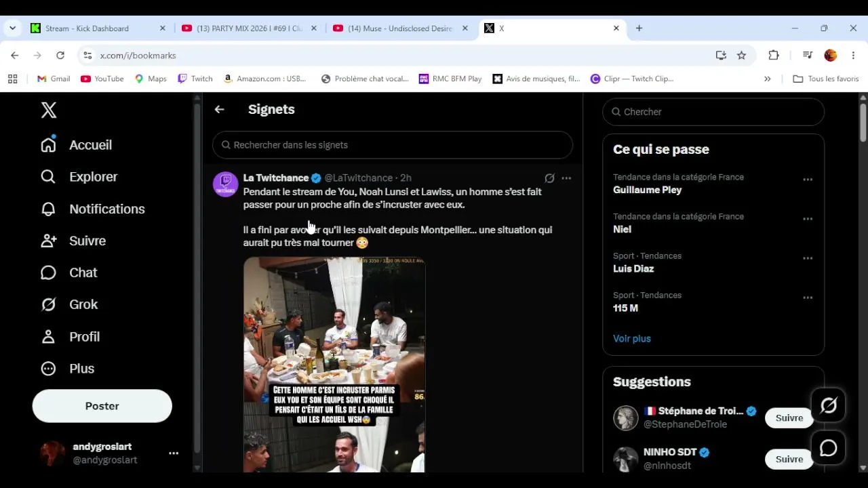This screenshot has width=868, height=488.
Task: Open the Plus menu in sidebar
Action: (68, 369)
